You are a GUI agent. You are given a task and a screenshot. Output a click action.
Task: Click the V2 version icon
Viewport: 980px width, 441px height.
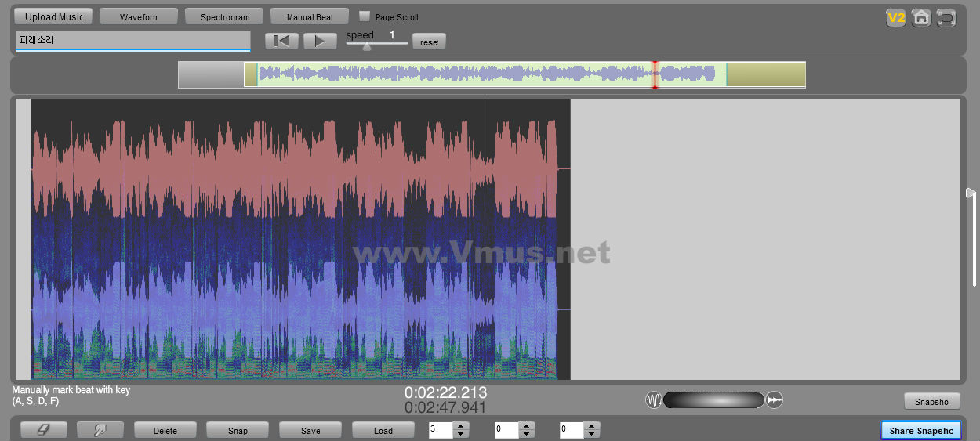(895, 18)
